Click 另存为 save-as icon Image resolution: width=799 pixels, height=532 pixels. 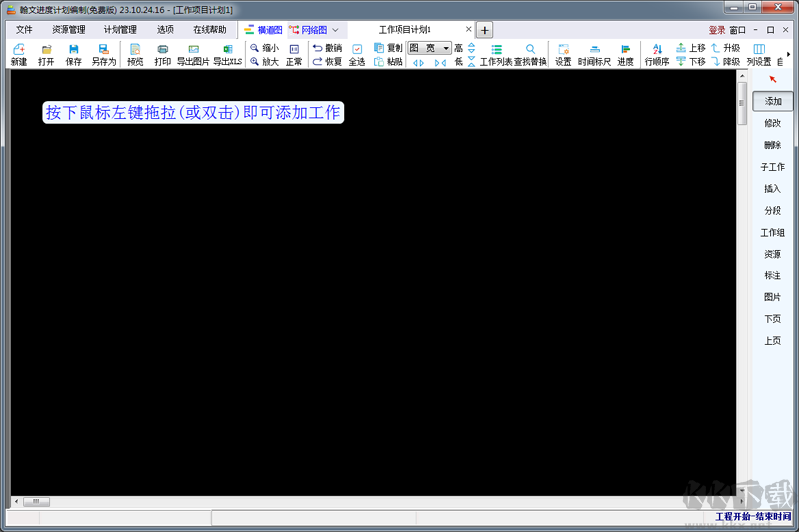pyautogui.click(x=104, y=55)
